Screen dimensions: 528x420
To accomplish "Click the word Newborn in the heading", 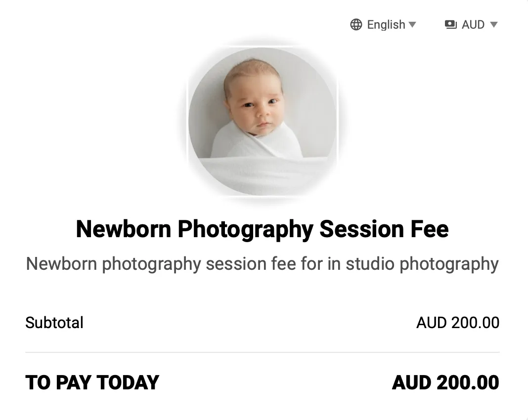I will (124, 229).
